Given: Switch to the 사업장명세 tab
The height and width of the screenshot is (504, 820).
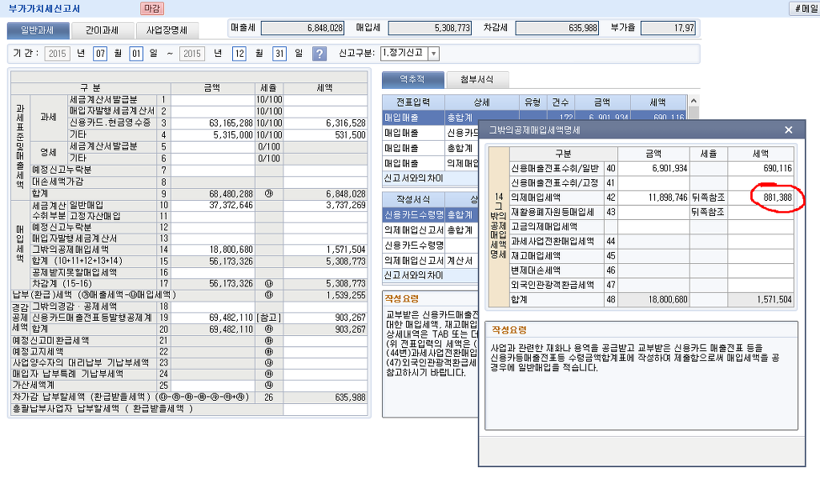Looking at the screenshot, I should tap(167, 30).
